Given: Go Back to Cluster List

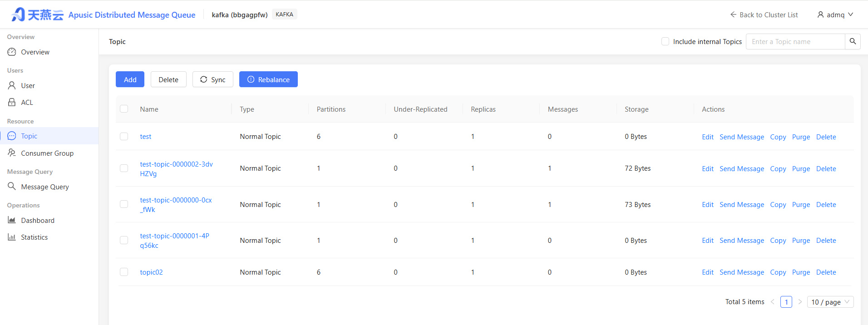Looking at the screenshot, I should 764,15.
